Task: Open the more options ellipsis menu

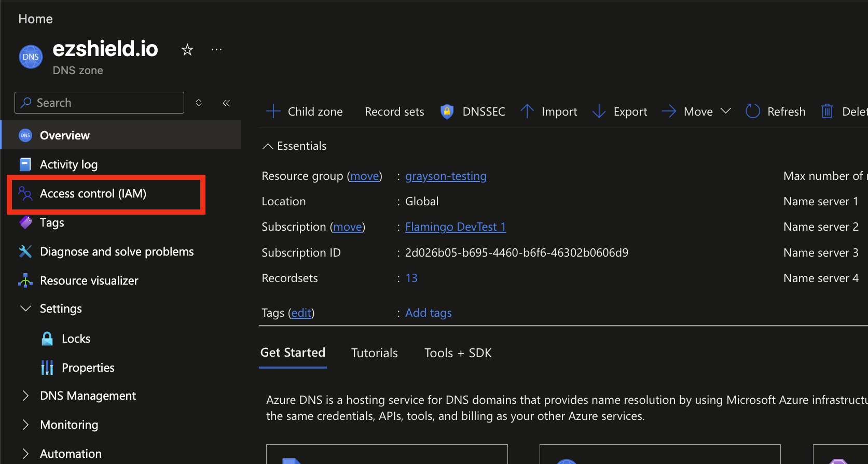Action: [217, 50]
